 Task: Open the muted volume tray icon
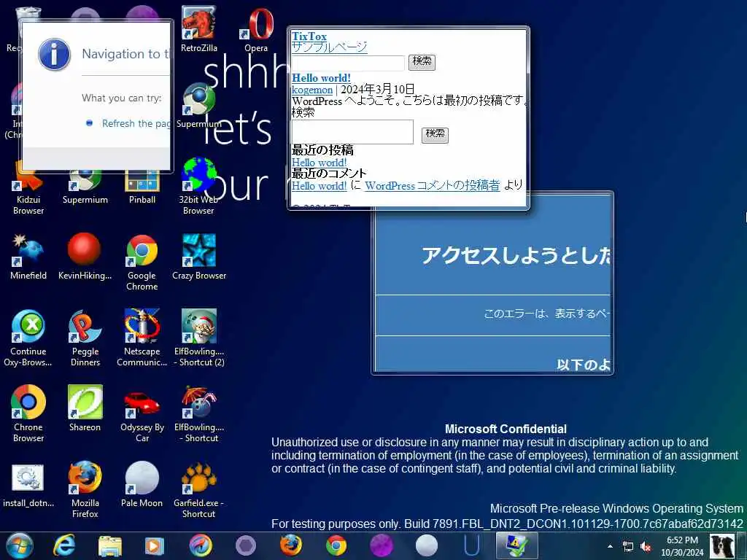tap(646, 546)
